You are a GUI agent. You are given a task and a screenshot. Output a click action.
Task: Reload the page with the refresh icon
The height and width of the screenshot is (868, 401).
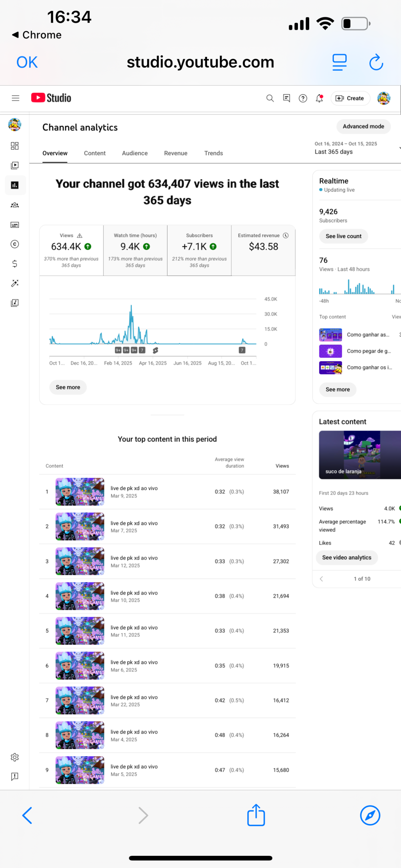pyautogui.click(x=376, y=62)
